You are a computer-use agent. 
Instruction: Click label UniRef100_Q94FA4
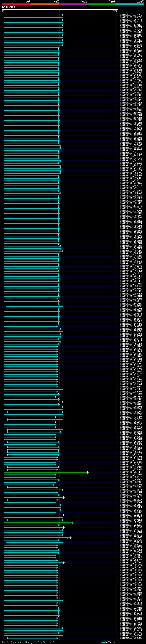[x=131, y=70]
